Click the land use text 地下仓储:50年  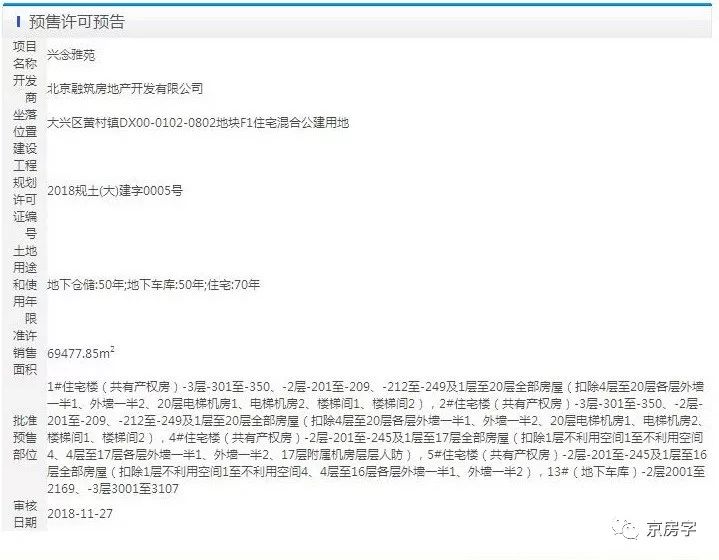86,285
